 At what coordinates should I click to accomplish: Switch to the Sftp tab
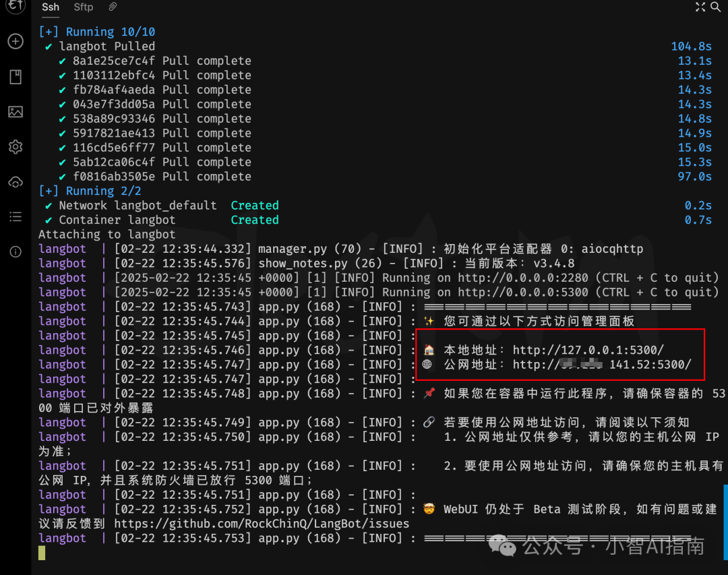83,7
